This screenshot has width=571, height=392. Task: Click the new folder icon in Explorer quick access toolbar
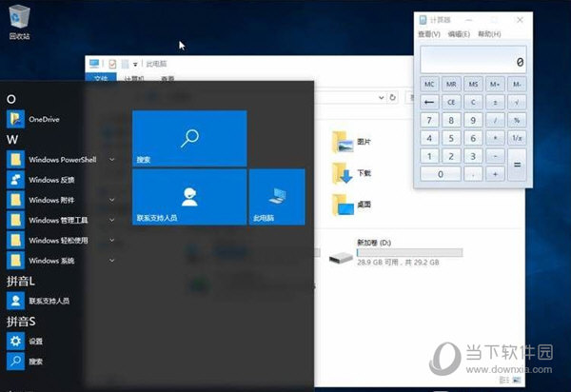coord(125,64)
